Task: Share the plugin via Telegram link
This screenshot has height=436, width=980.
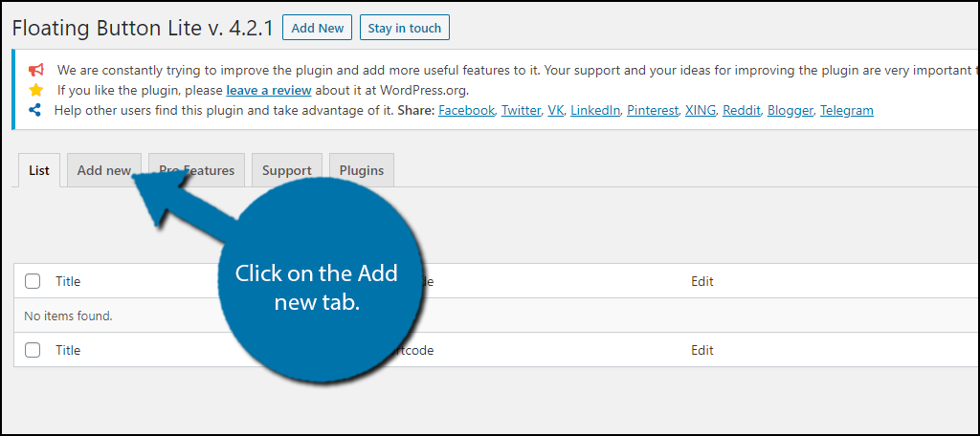Action: [x=847, y=111]
